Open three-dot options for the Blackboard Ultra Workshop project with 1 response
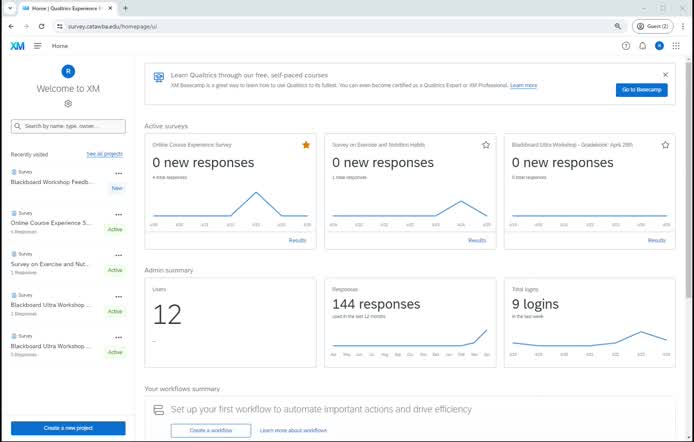 [119, 296]
